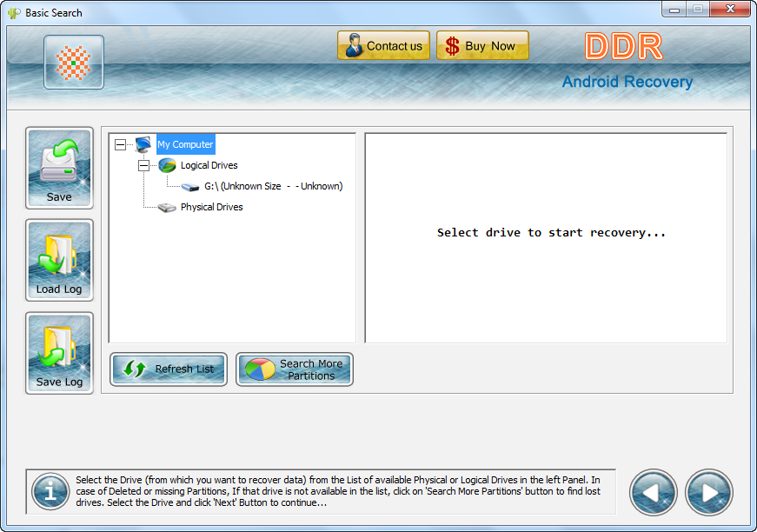Click the Android Recovery title text
757x532 pixels.
tap(628, 82)
